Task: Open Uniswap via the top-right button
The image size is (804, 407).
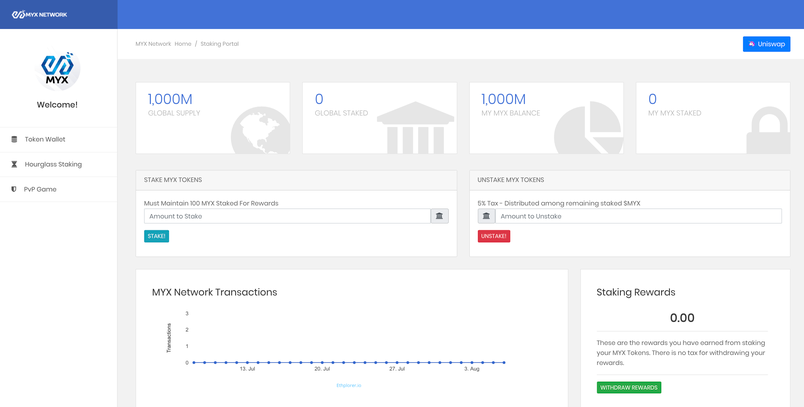Action: coord(767,44)
